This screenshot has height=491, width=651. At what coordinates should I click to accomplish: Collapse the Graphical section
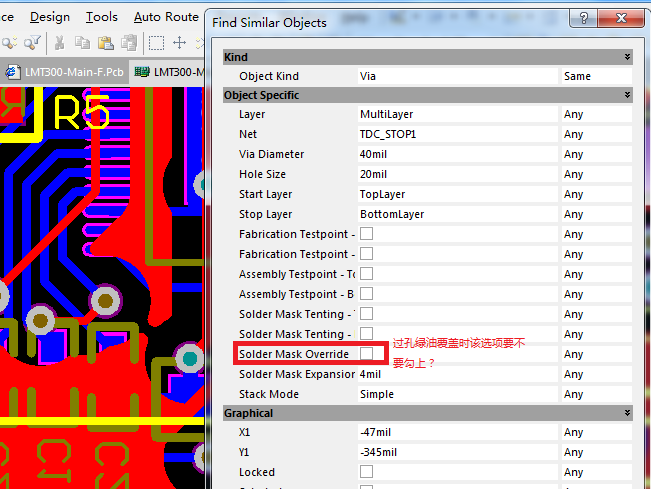pos(627,413)
